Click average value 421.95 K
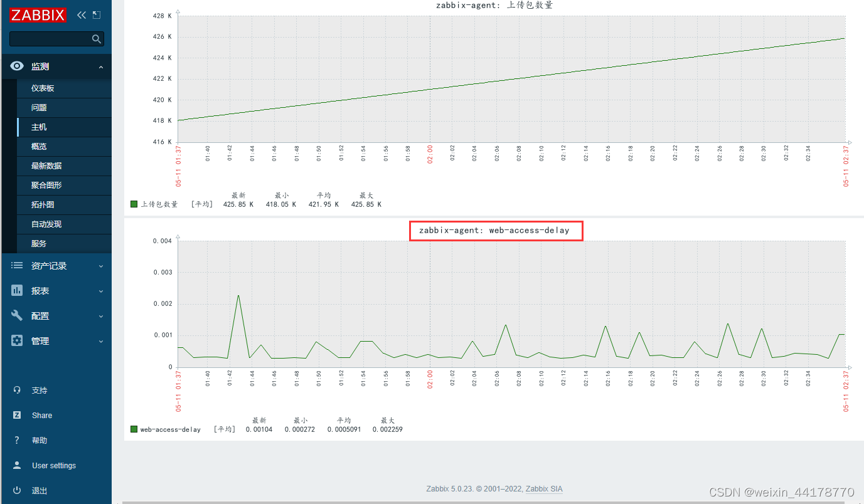864x504 pixels. (323, 204)
